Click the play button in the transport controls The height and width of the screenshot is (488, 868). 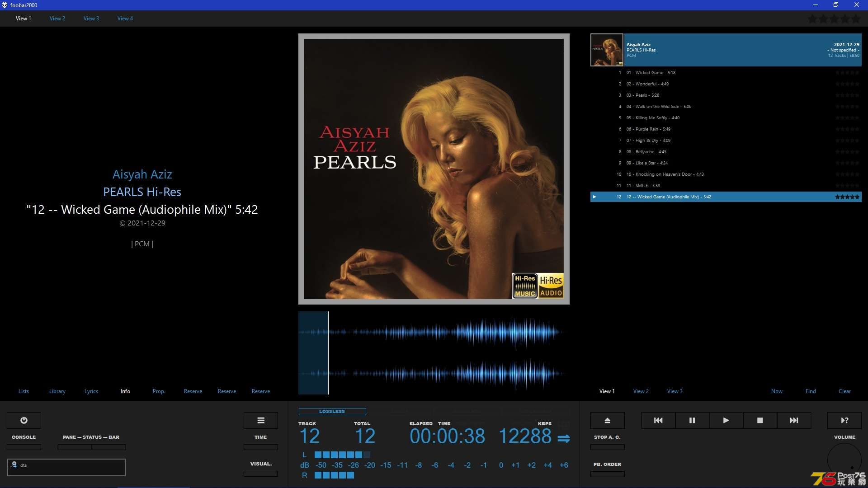click(x=726, y=420)
